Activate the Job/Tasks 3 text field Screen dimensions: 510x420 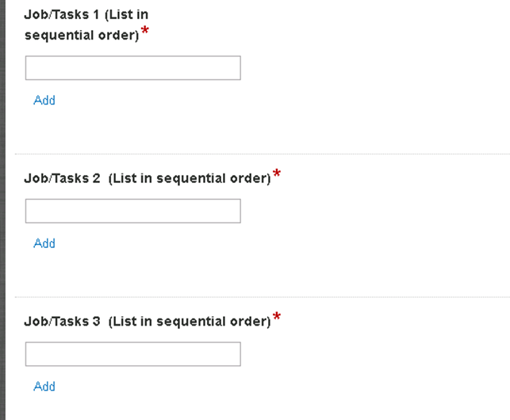(133, 354)
